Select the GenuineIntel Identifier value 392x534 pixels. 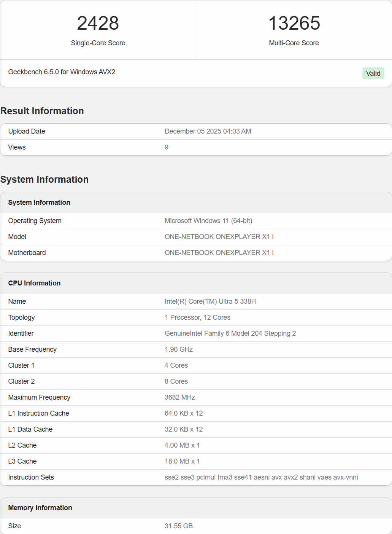(230, 333)
